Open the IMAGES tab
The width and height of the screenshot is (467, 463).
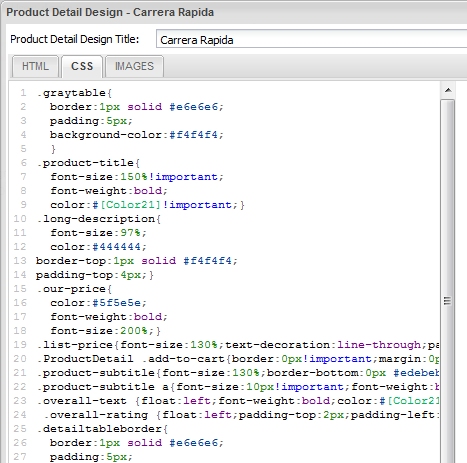134,66
